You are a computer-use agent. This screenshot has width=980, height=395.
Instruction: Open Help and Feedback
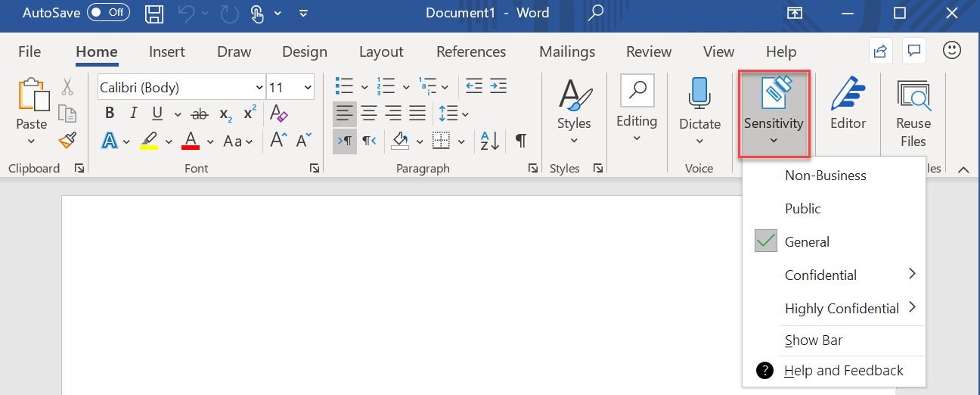pos(843,371)
